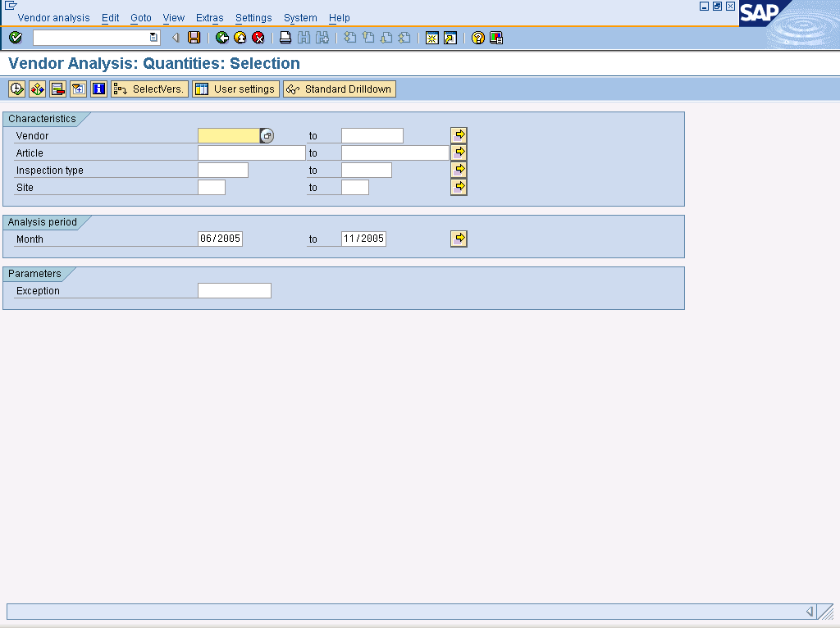Click the Exception input field
Screen dimensions: 840x628
coord(235,291)
